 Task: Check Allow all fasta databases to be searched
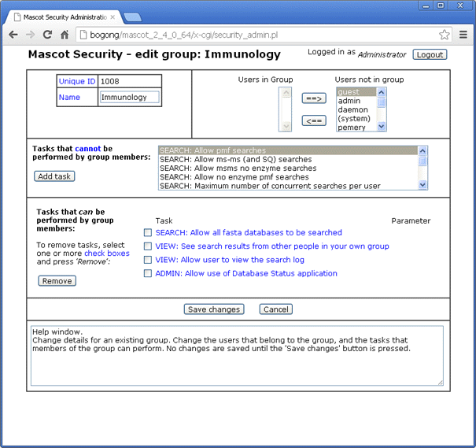(148, 232)
